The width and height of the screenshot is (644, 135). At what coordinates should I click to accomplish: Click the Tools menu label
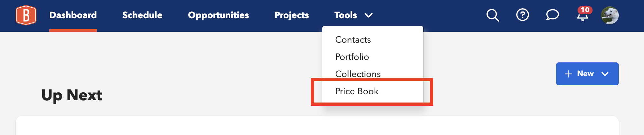coord(346,15)
